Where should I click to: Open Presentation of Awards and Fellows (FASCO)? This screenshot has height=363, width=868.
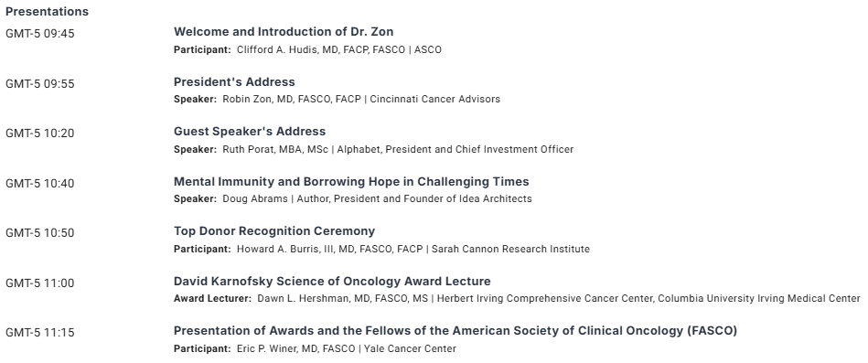[455, 330]
